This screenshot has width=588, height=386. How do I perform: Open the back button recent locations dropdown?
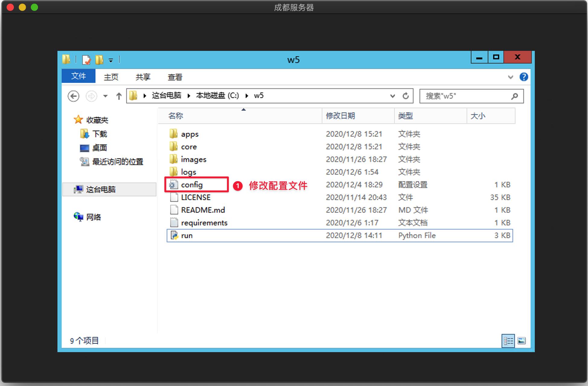[x=105, y=96]
